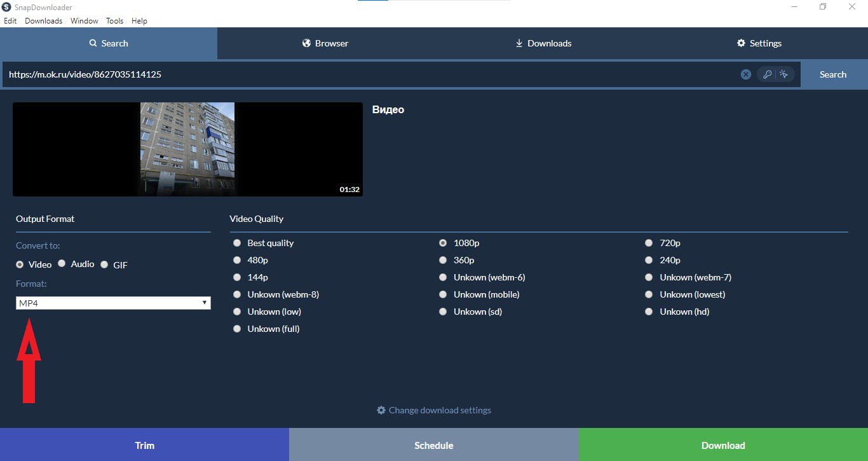Switch to the Settings tab
Viewport: 868px width, 461px height.
[759, 43]
